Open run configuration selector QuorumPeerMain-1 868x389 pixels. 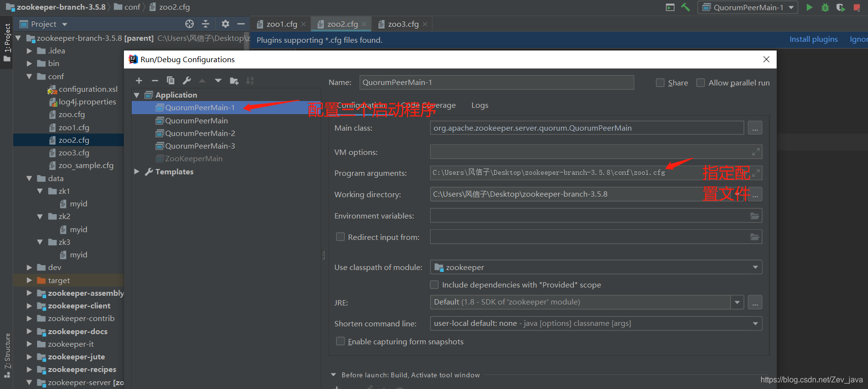(747, 7)
